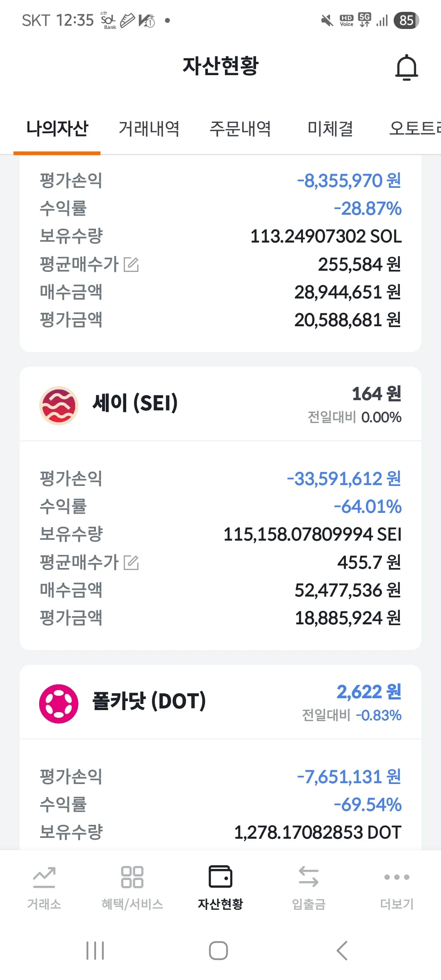This screenshot has height=980, width=441.
Task: Tap the Polkadot coin logo
Action: [x=59, y=704]
